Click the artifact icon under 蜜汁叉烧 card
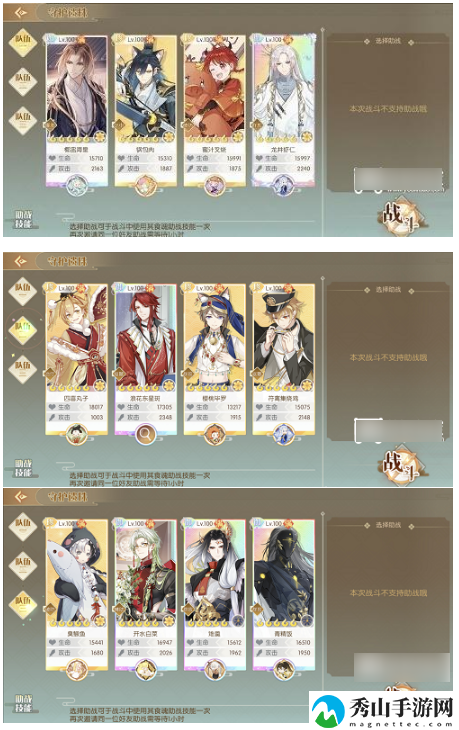The image size is (459, 730). (x=214, y=185)
